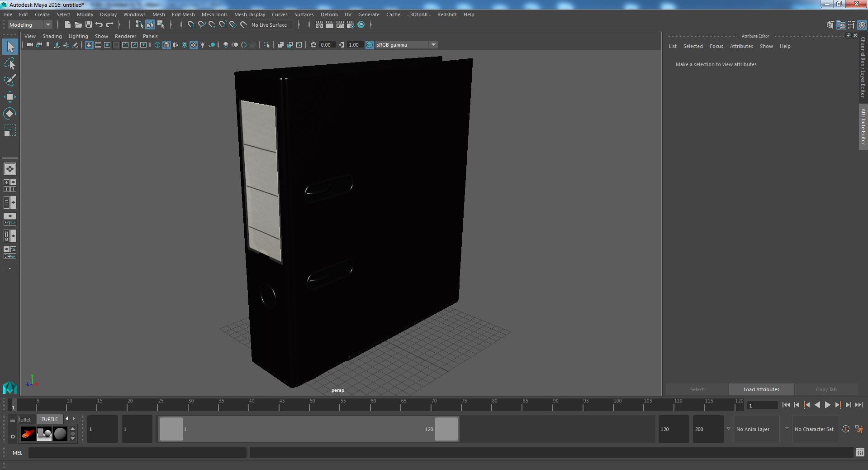Render the current frame icon
This screenshot has height=470, width=868.
pos(330,25)
